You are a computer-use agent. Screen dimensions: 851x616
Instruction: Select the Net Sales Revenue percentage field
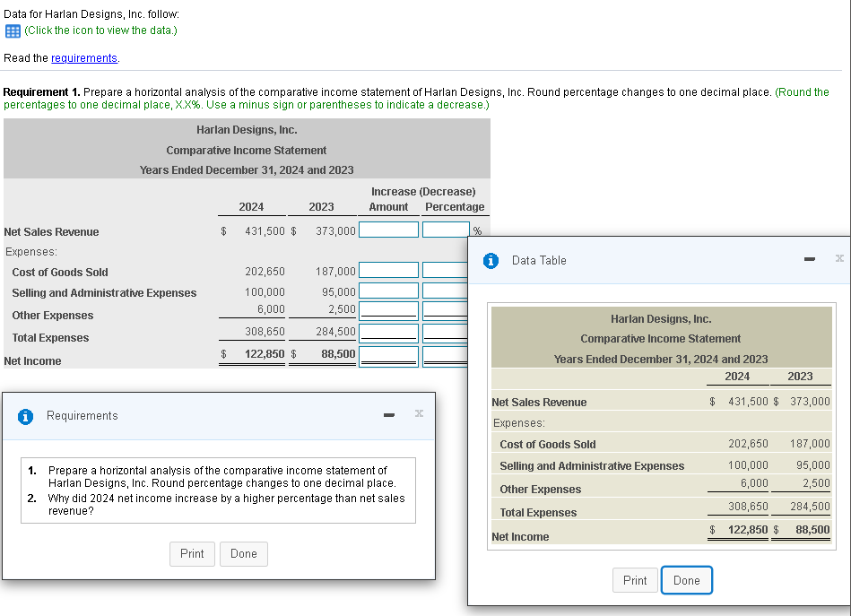tap(446, 230)
